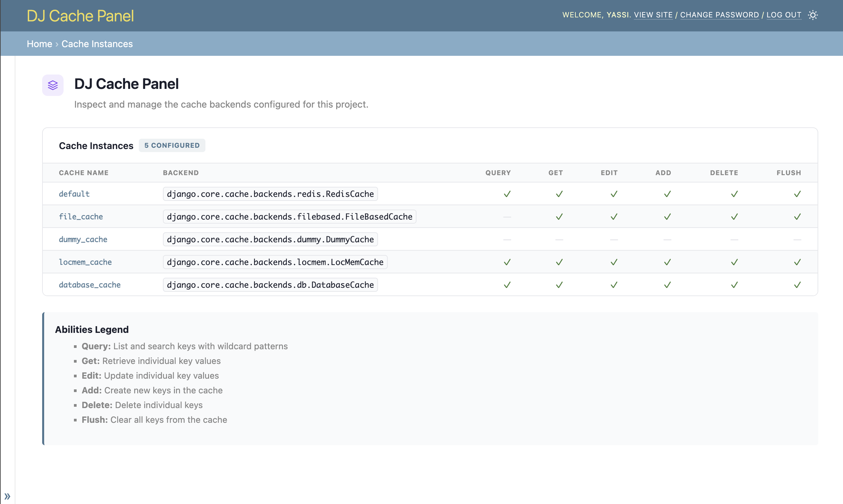This screenshot has height=504, width=843.
Task: Click the BACKEND column header
Action: [181, 173]
